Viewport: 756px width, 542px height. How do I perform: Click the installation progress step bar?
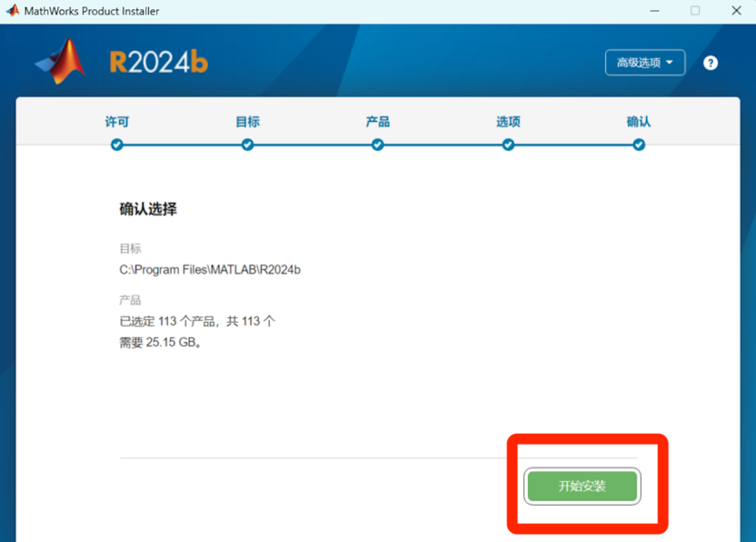point(377,144)
